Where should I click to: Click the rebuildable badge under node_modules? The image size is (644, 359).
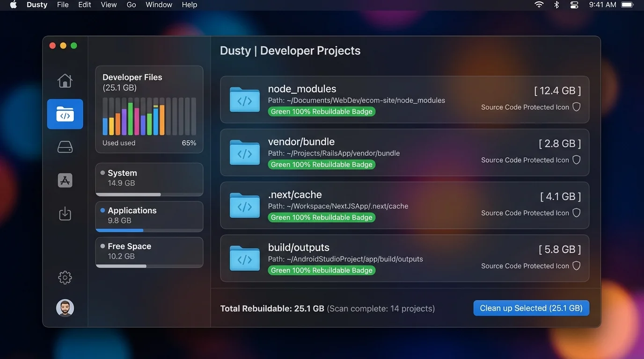click(322, 112)
